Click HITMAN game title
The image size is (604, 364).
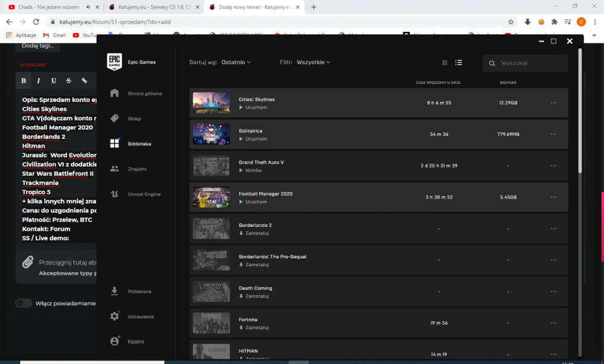coord(248,351)
